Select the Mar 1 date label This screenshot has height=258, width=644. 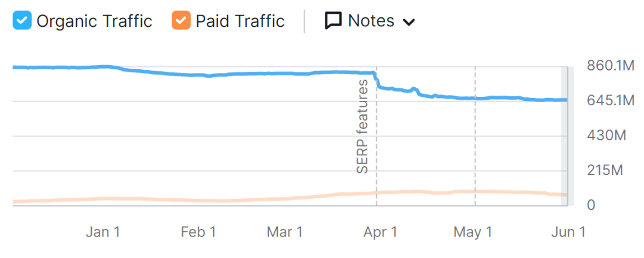(x=284, y=232)
